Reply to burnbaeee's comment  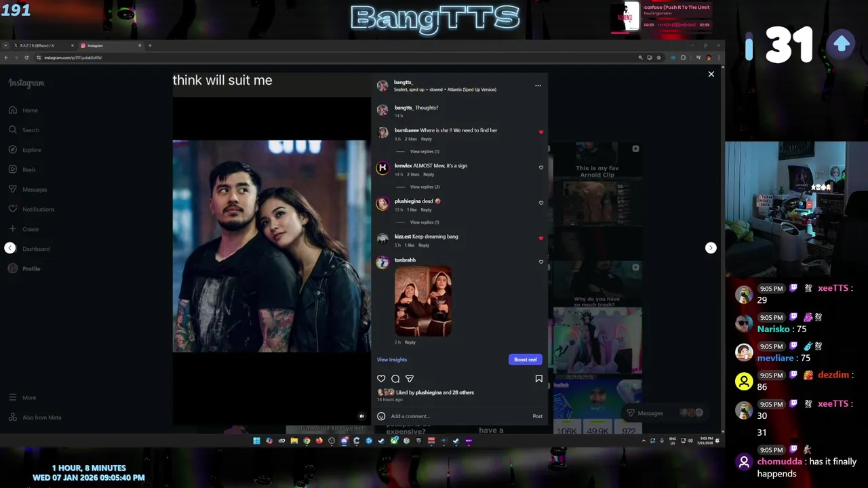tap(427, 139)
